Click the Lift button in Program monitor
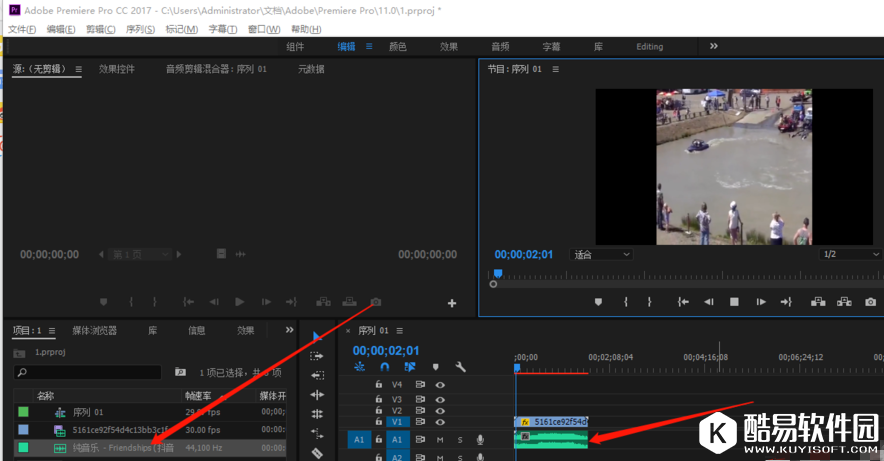Screen dimensions: 884x461 tap(817, 302)
